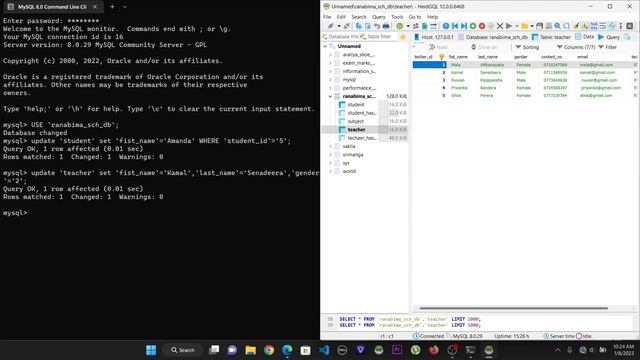Screen dimensions: 640x360
Task: Click the magnifier find text icon
Action: click(557, 26)
